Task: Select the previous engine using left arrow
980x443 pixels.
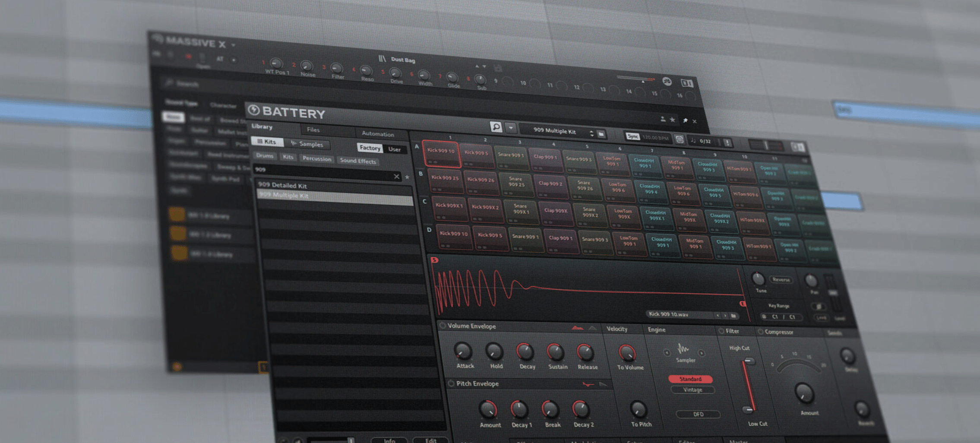Action: tap(667, 353)
